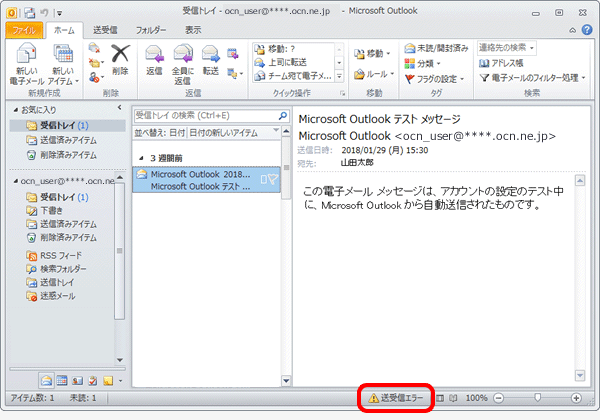Open 電子メールのフィルター処理 menu

point(533,78)
